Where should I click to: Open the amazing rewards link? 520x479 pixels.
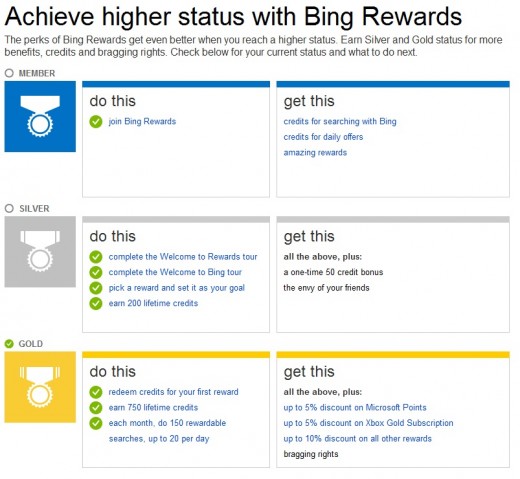pyautogui.click(x=315, y=153)
